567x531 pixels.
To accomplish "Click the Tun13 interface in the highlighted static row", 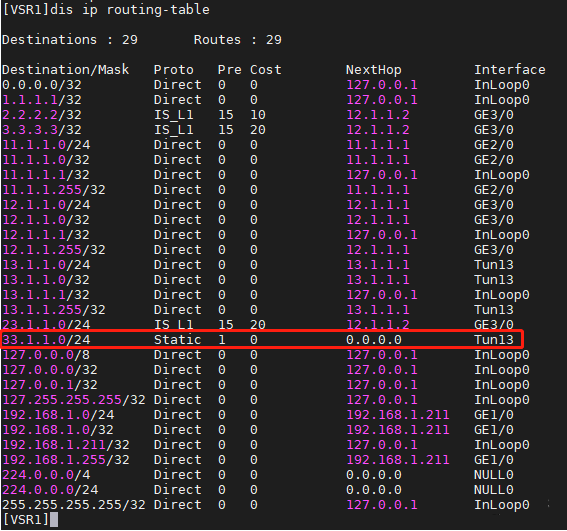I will click(x=494, y=340).
